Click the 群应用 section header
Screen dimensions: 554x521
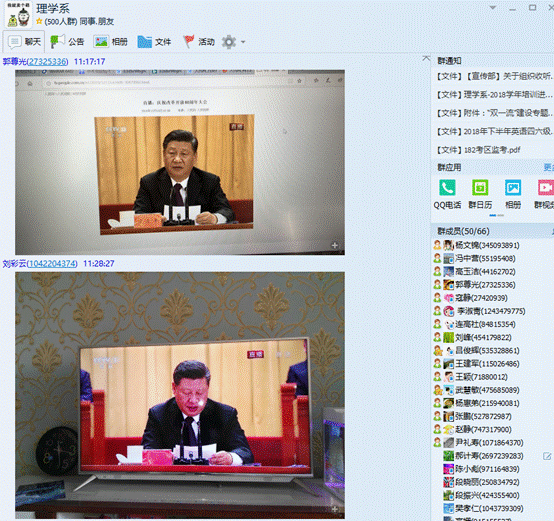pos(449,167)
